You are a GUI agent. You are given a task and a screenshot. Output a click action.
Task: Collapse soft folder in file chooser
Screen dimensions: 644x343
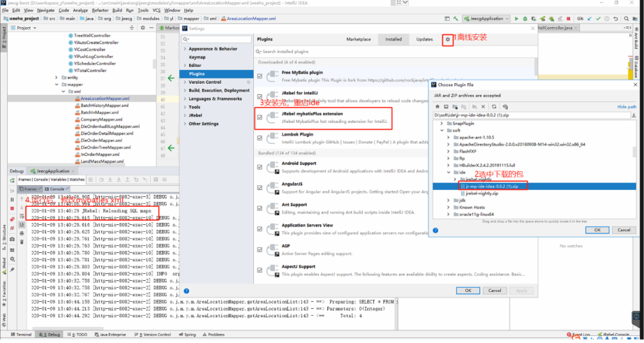pos(442,131)
